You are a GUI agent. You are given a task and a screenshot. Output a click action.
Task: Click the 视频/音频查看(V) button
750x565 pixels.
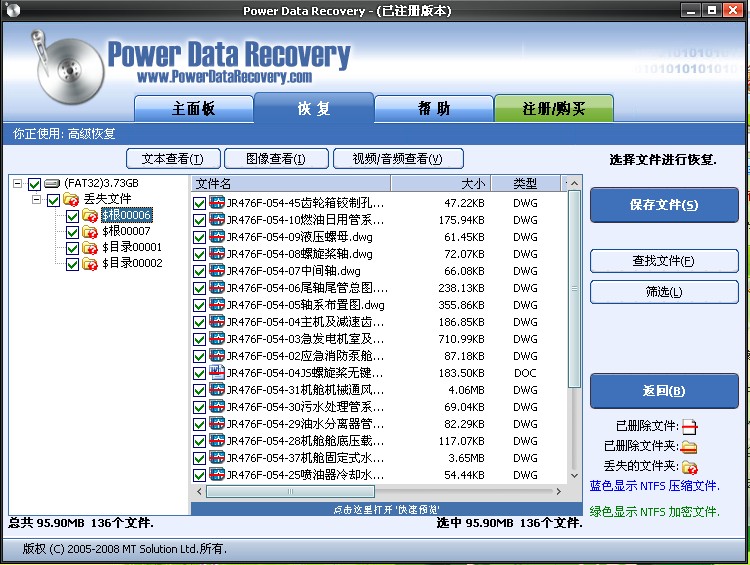point(398,158)
